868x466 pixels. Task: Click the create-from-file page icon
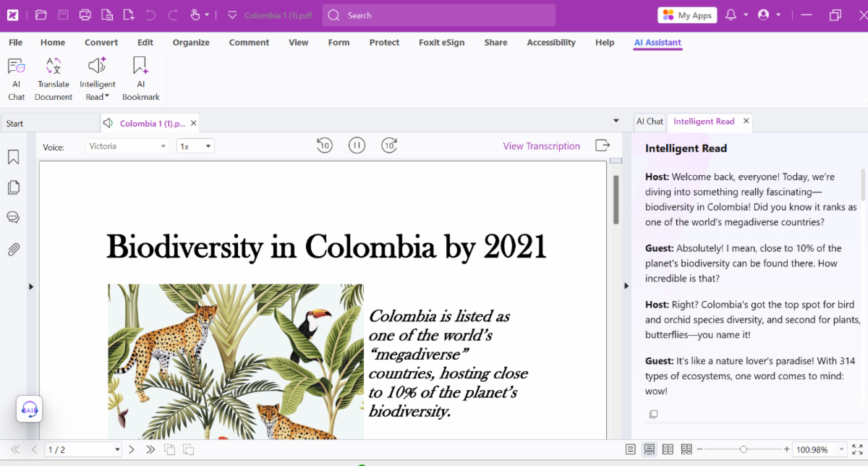point(107,14)
